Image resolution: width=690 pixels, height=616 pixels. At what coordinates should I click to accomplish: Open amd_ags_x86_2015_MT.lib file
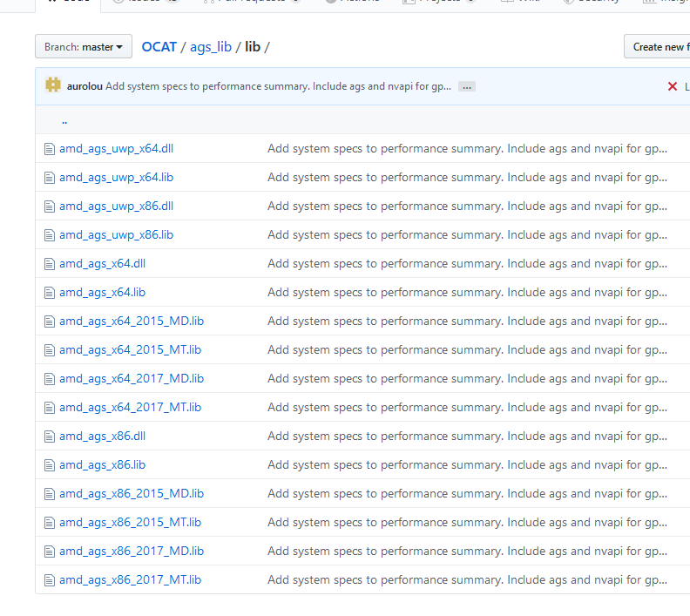(x=131, y=522)
